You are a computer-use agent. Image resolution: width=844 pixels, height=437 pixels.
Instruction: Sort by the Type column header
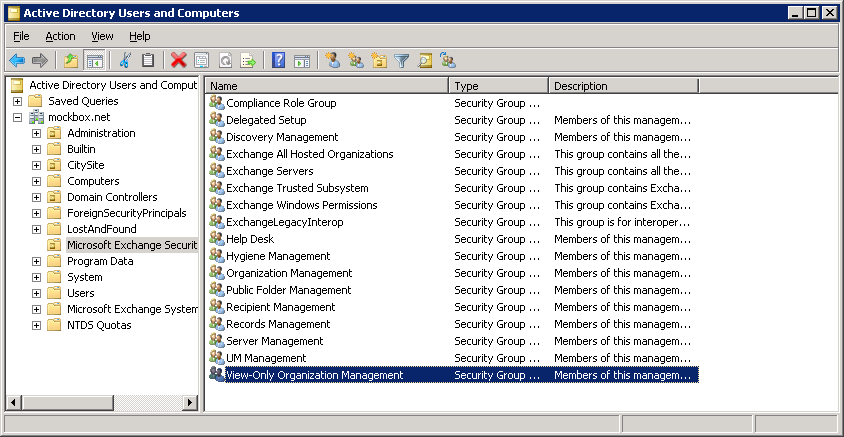[498, 86]
